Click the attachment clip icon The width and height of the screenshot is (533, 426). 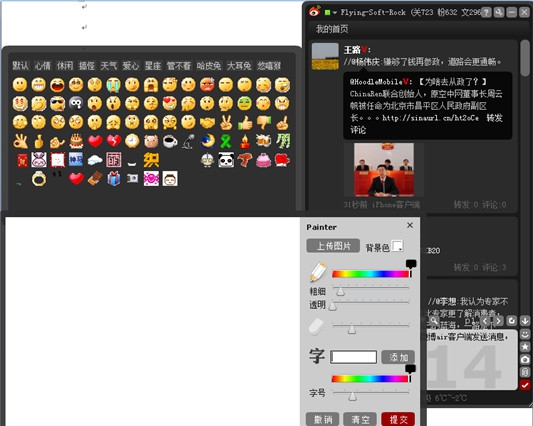click(x=525, y=372)
